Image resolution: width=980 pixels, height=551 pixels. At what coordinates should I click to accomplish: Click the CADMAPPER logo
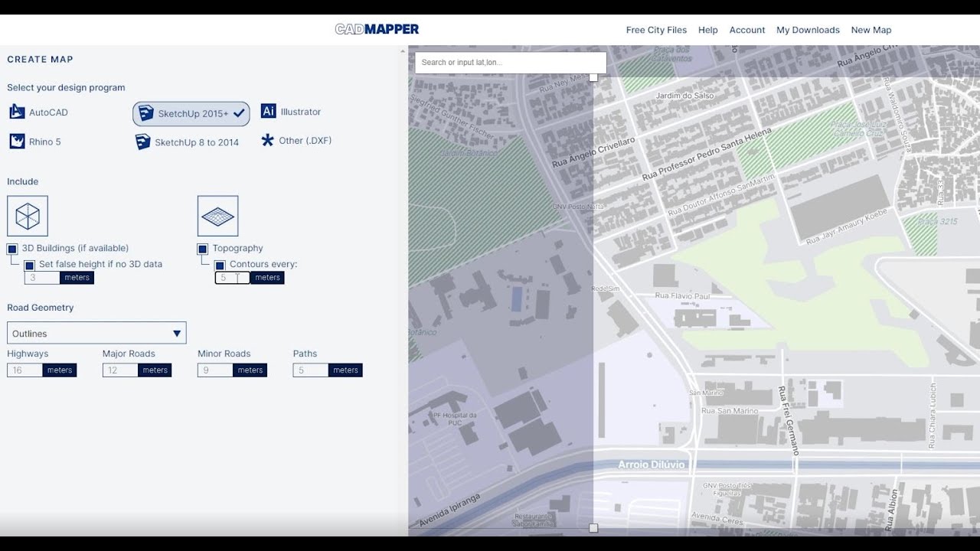(377, 29)
